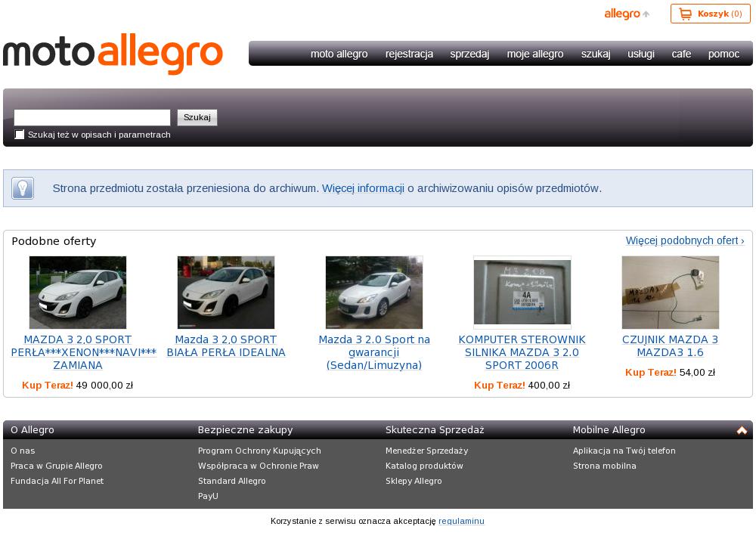
Task: Open MAZDA 3 2,0 SPORT PERŁA XENON NAVI offer link
Action: point(83,352)
